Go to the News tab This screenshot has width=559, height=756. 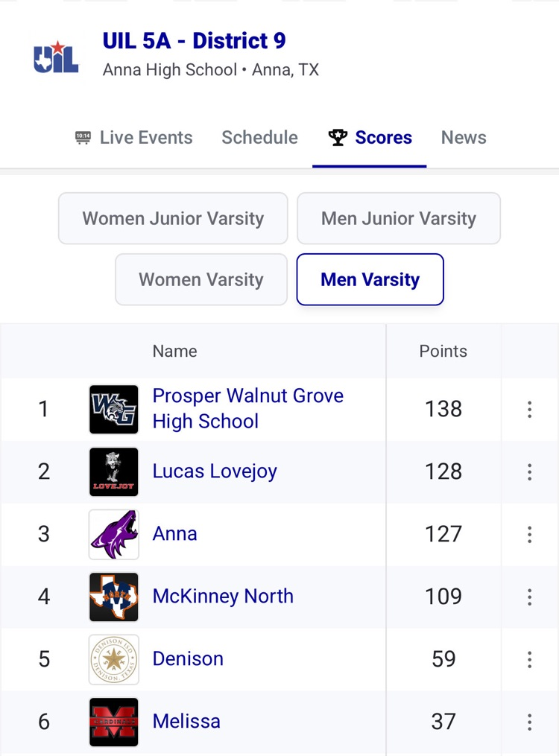464,138
